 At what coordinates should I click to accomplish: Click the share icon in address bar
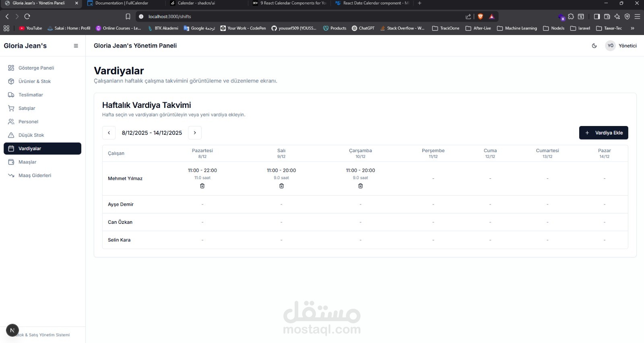coord(468,17)
